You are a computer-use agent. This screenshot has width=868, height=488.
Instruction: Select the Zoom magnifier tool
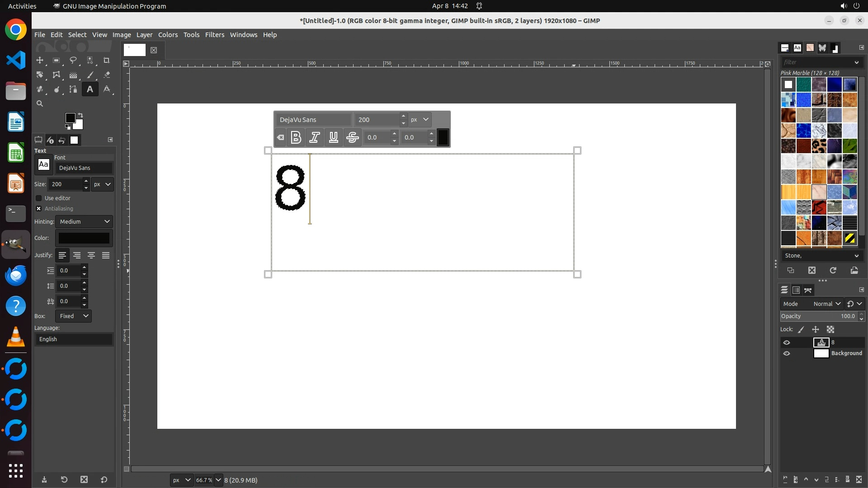tap(40, 104)
